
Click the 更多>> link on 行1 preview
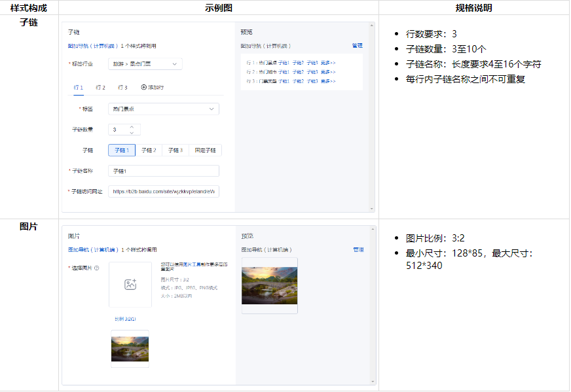[328, 62]
